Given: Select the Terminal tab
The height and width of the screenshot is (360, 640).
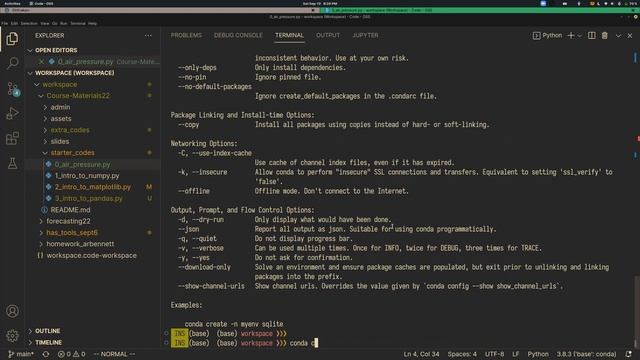Looking at the screenshot, I should pos(289,36).
